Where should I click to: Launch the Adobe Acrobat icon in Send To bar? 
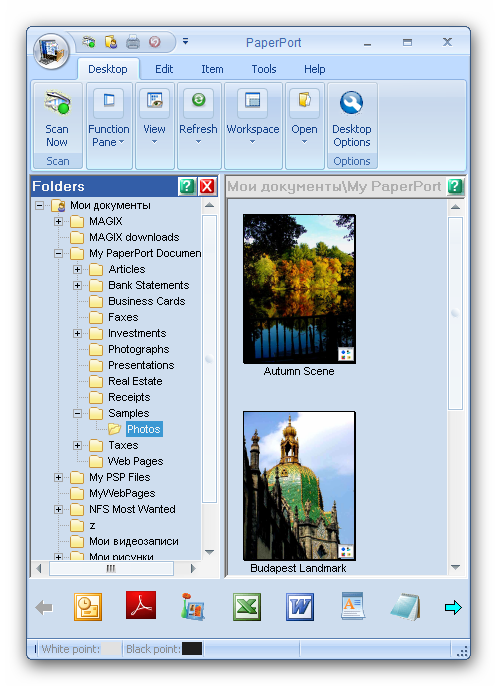141,606
